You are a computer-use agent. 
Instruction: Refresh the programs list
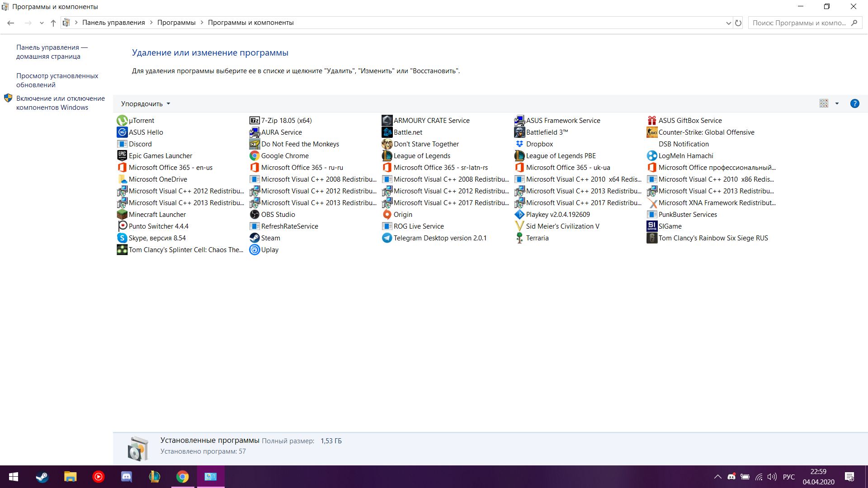click(x=738, y=23)
